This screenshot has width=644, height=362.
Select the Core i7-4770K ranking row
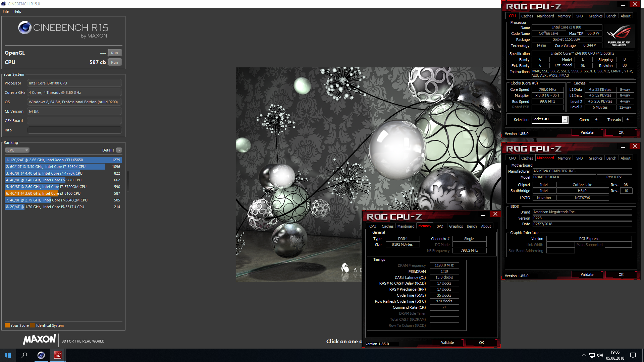click(63, 173)
